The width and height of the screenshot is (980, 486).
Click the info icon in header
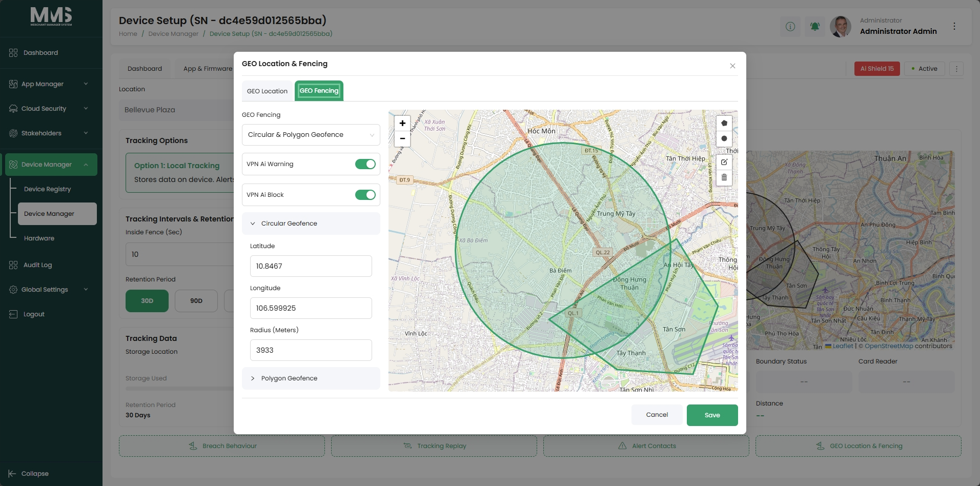pyautogui.click(x=790, y=26)
